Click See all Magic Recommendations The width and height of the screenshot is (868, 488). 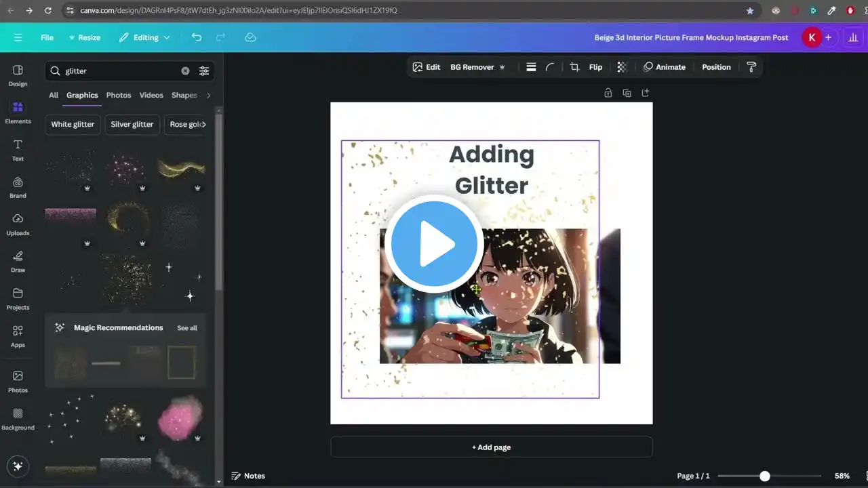pos(187,328)
